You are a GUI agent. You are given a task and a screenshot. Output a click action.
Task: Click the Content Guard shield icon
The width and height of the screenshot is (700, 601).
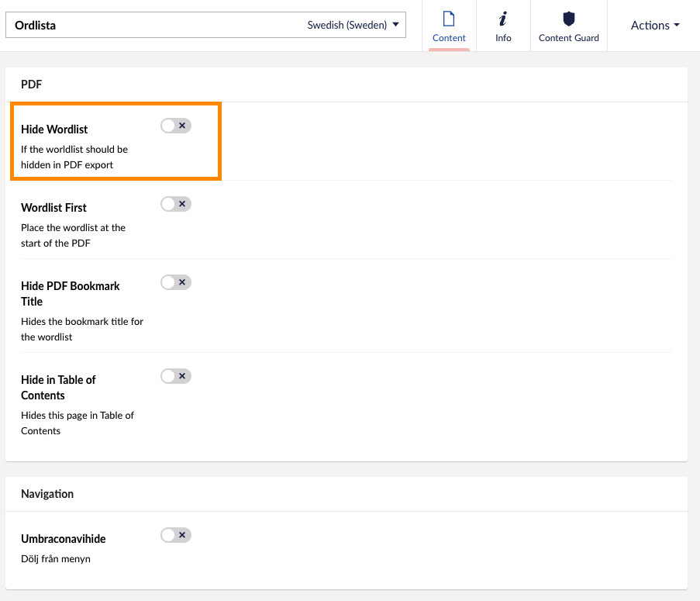click(x=569, y=19)
